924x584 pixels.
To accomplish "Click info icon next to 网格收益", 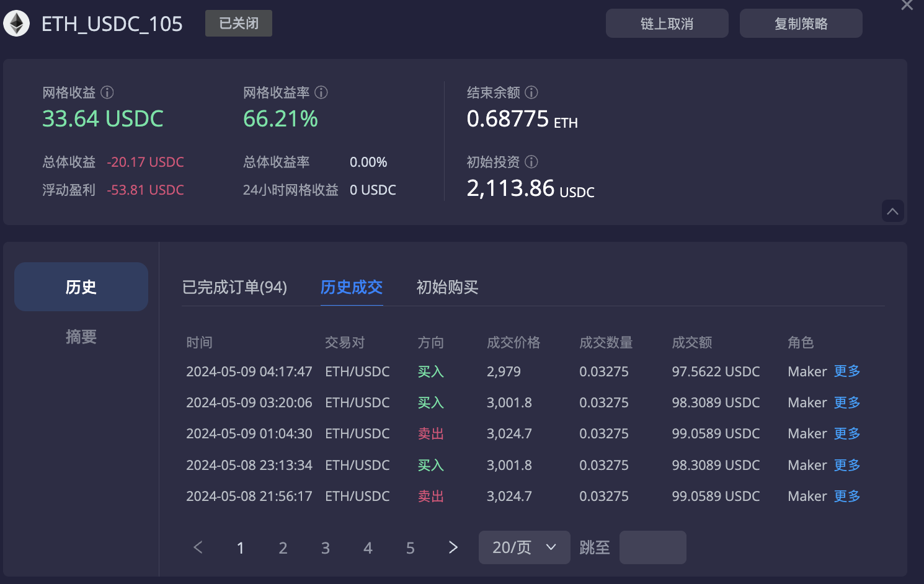I will pos(107,92).
